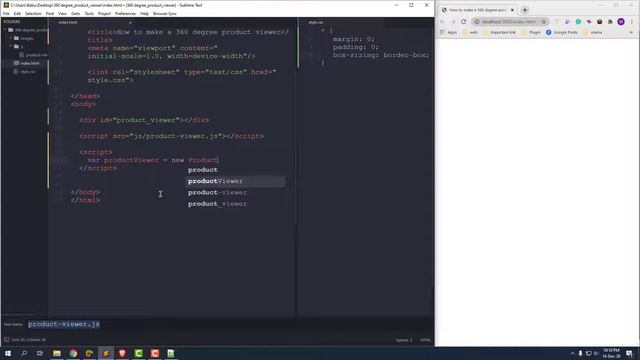640x360 pixels.
Task: Open the 'Important link' bookmarks folder
Action: click(x=499, y=32)
